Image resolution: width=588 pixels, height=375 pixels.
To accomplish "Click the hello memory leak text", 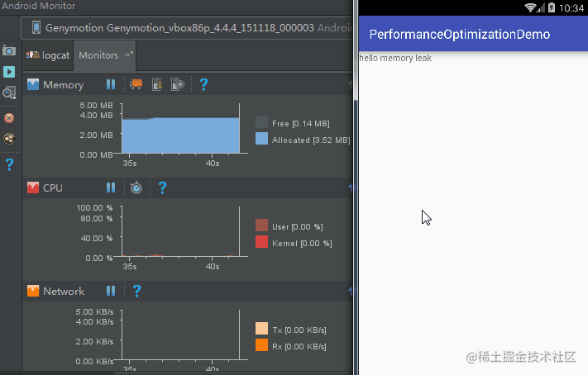I will (395, 58).
